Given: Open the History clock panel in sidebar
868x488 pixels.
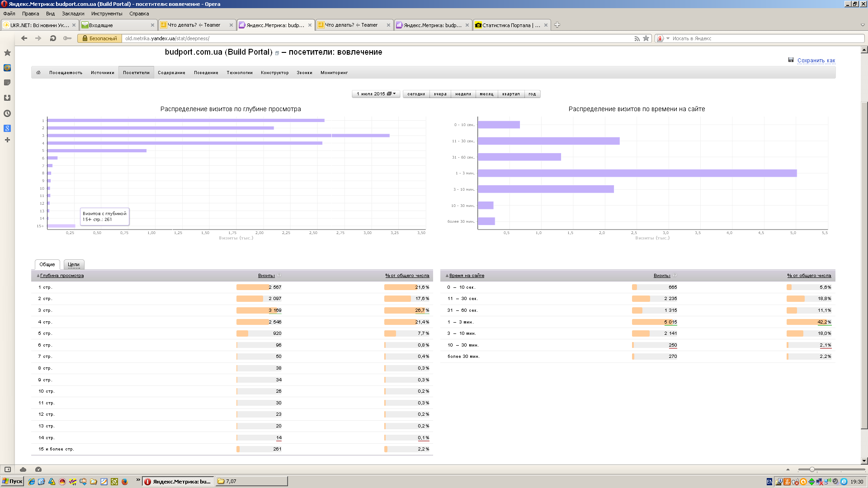Looking at the screenshot, I should pyautogui.click(x=7, y=113).
